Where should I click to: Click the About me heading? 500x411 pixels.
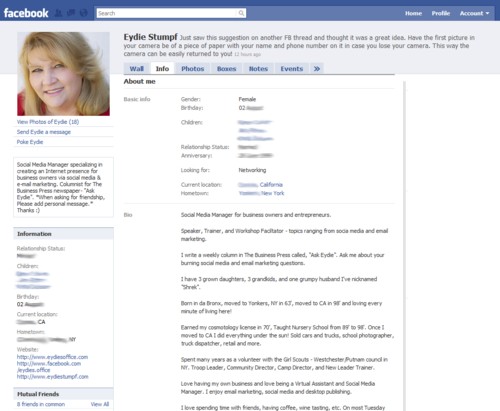[139, 81]
